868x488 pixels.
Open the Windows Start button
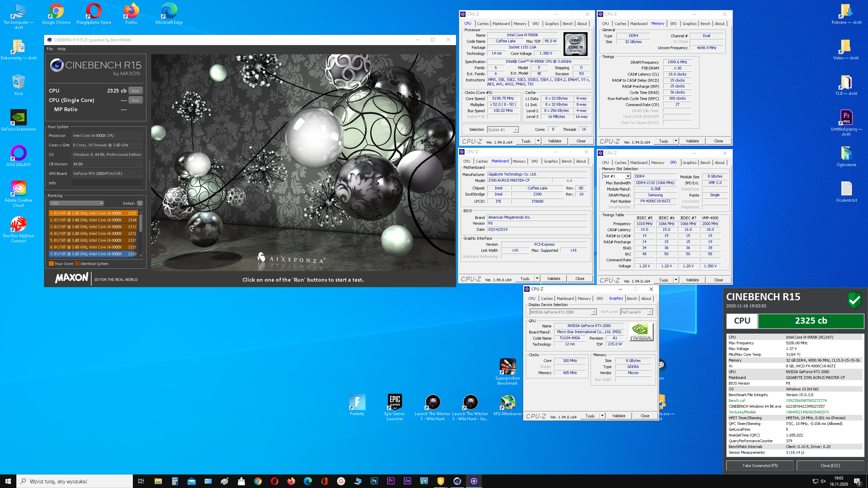8,481
